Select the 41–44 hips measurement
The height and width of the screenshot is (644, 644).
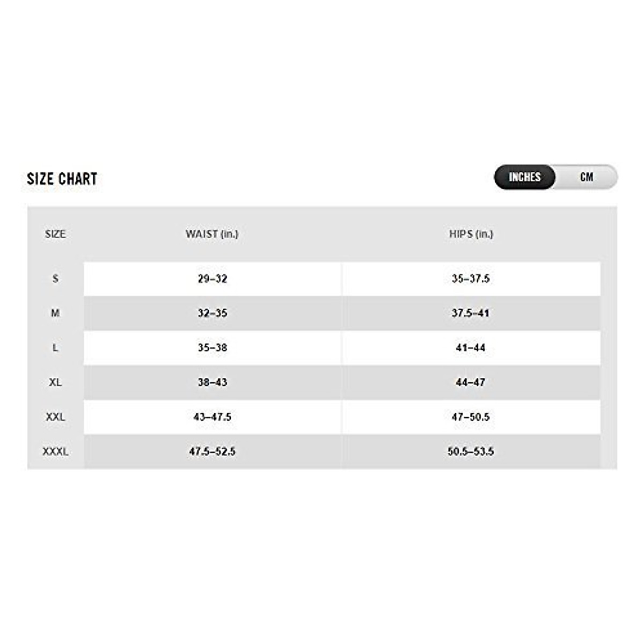click(471, 348)
